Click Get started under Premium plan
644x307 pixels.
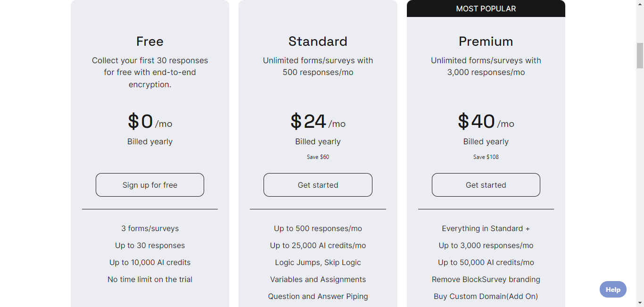(486, 185)
